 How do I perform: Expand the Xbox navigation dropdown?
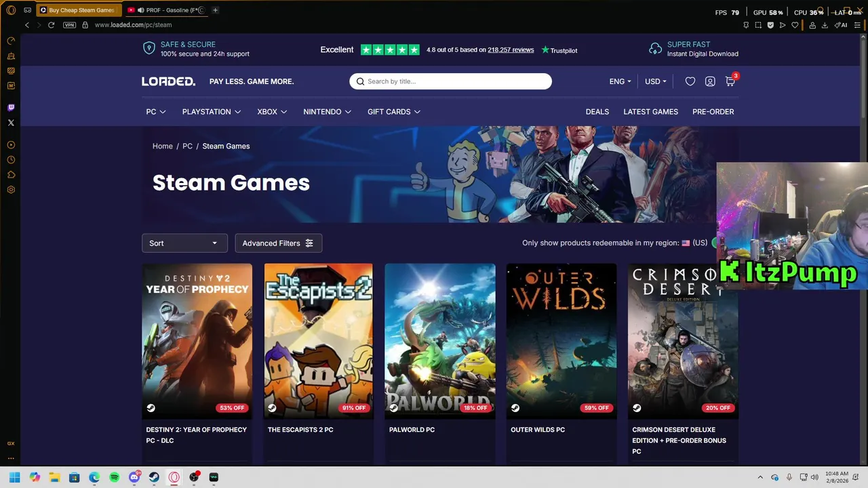[x=272, y=112]
